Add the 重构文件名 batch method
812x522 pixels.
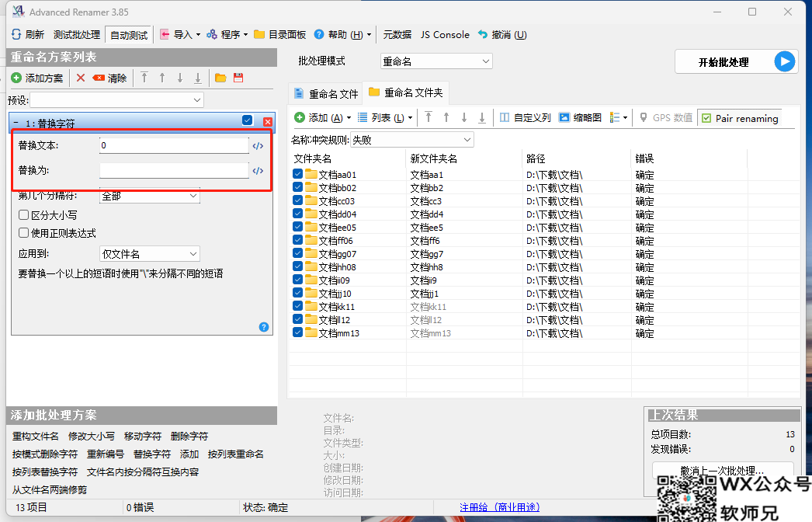[35, 436]
